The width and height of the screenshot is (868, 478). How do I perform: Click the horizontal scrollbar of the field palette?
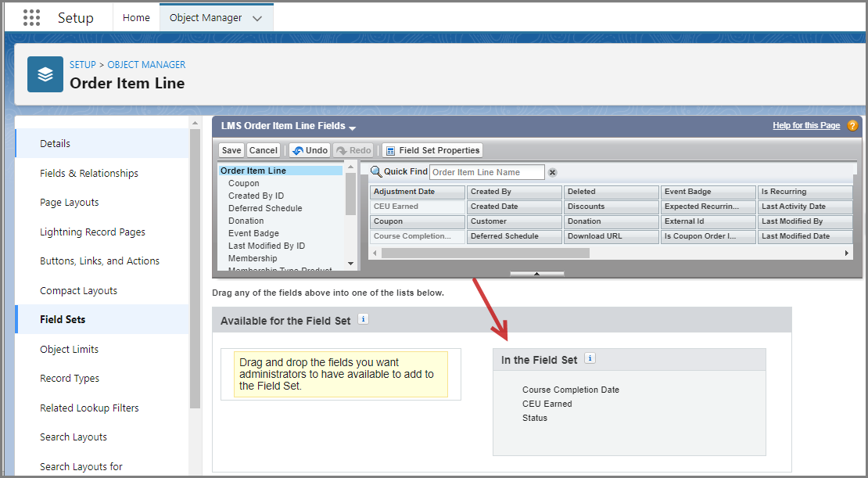coord(485,253)
